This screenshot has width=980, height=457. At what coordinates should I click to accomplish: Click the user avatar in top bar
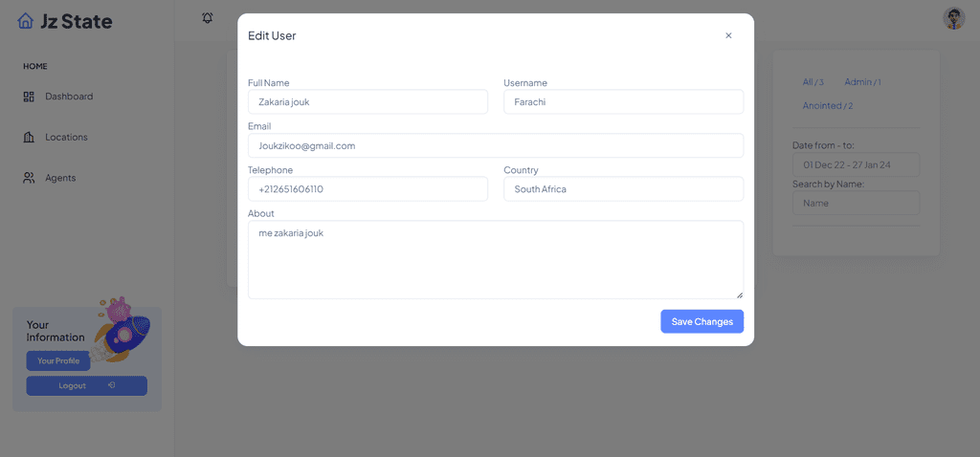pyautogui.click(x=954, y=19)
